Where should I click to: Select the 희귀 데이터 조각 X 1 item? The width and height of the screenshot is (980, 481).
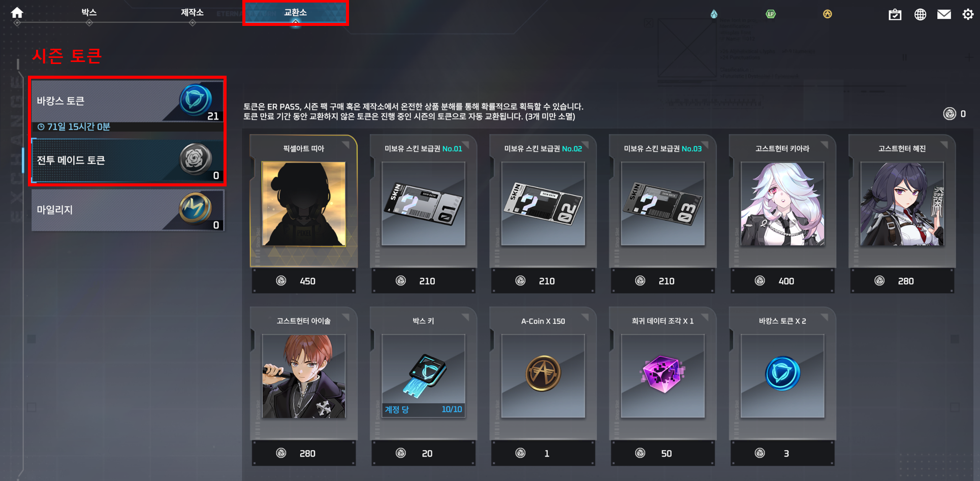[662, 386]
